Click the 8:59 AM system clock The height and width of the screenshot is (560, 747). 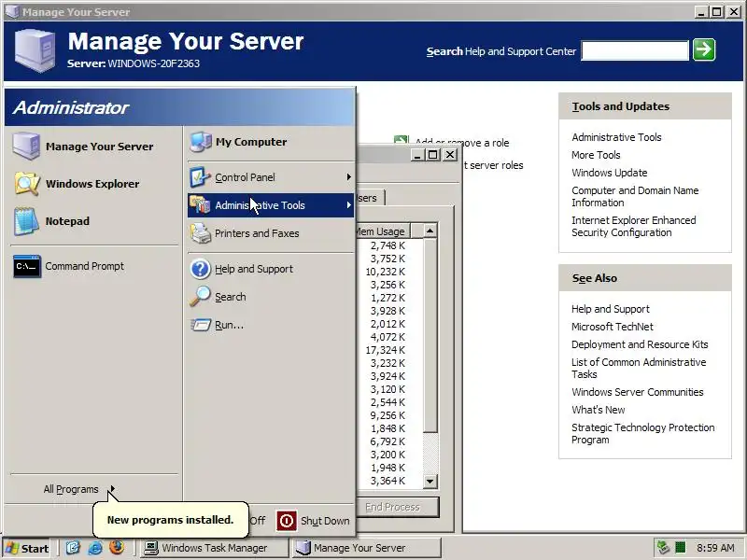click(x=715, y=548)
